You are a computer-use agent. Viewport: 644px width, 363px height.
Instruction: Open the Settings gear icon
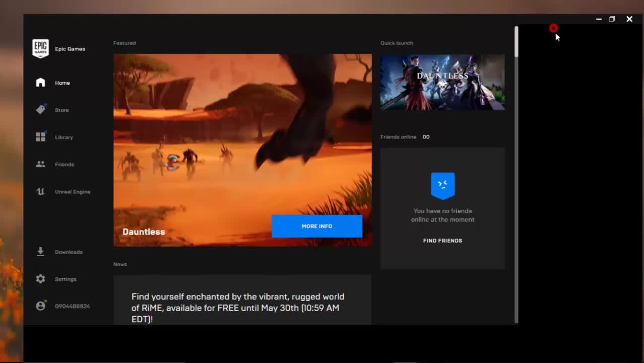(x=41, y=279)
